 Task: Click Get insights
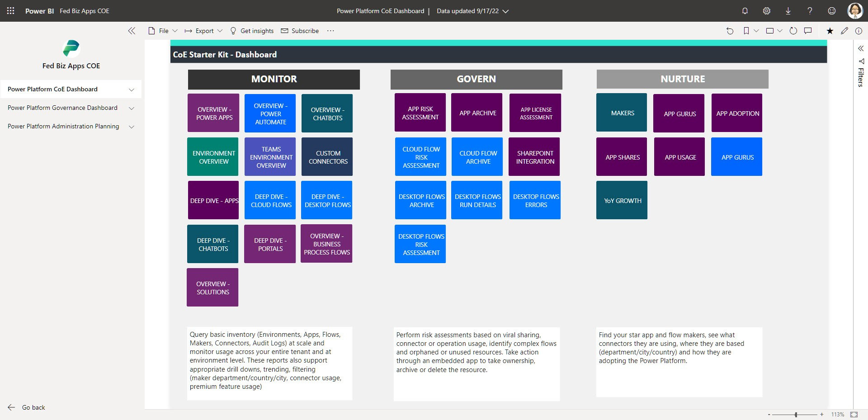coord(252,31)
